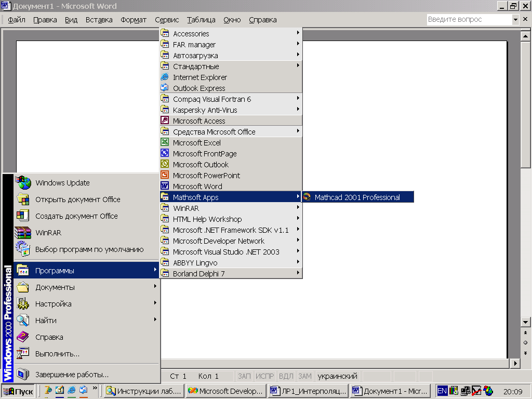Image resolution: width=532 pixels, height=399 pixels.
Task: Click the Пуск Start button
Action: 18,391
